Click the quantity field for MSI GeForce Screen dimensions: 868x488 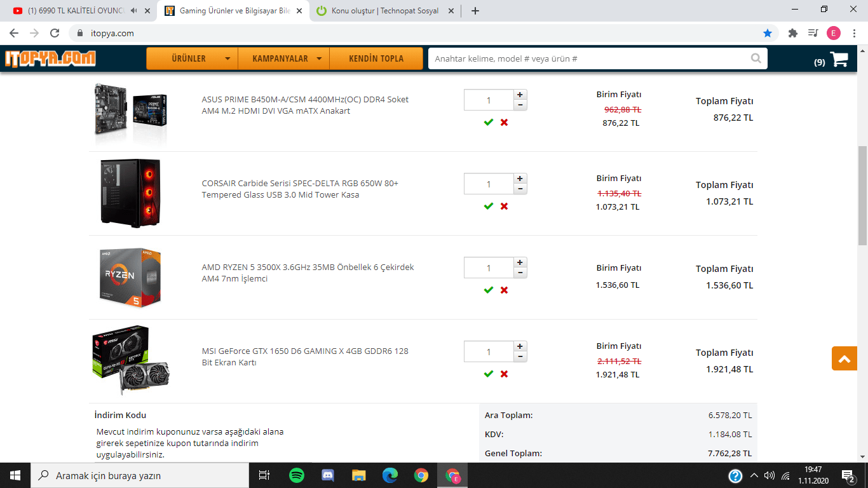[x=488, y=351]
